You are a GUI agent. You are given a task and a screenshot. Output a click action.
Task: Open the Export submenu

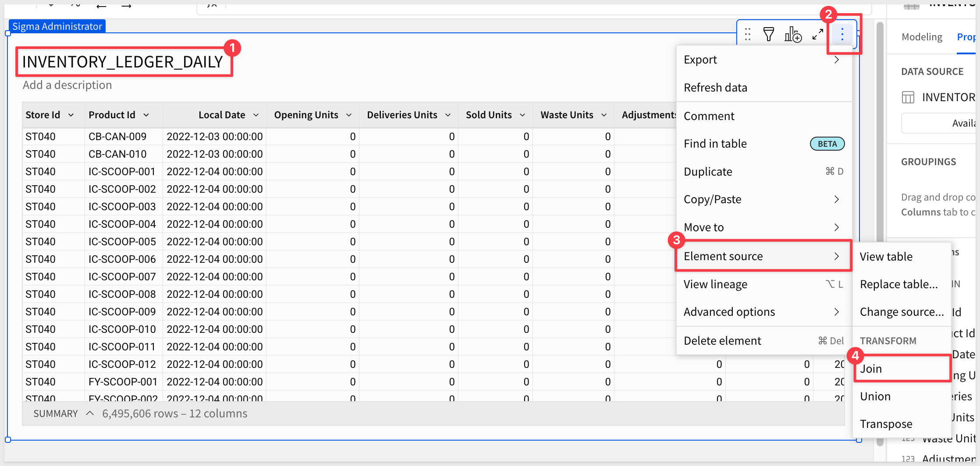[x=763, y=60]
